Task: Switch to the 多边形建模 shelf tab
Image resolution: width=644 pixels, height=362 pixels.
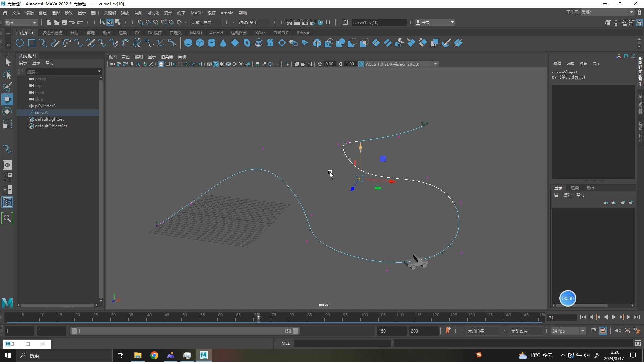Action: [52, 33]
